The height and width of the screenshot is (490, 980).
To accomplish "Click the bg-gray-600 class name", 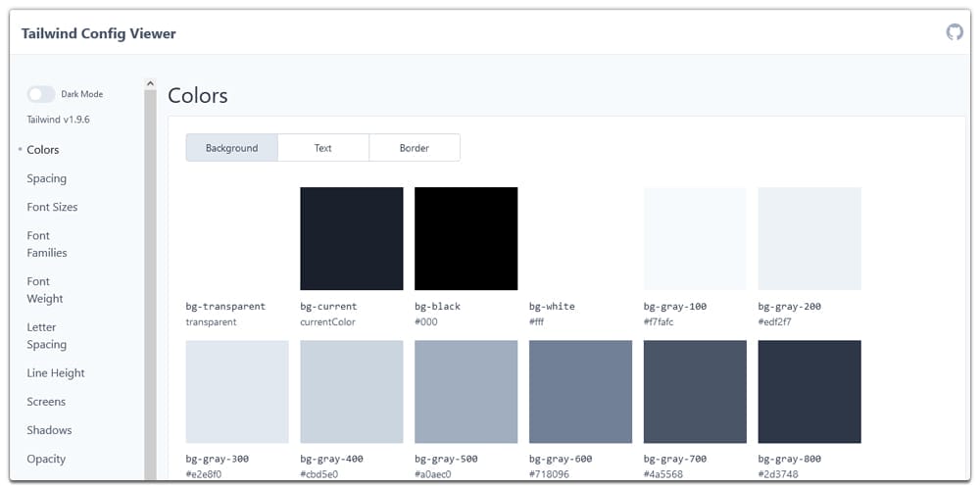I will [561, 459].
